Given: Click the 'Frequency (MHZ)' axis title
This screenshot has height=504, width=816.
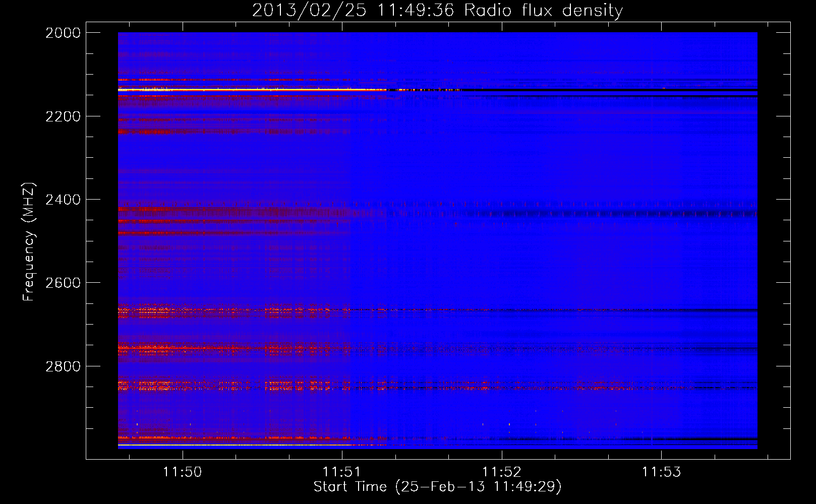Looking at the screenshot, I should [29, 242].
